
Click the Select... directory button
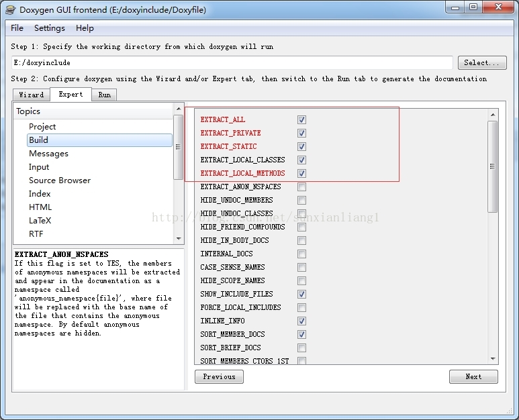click(482, 62)
